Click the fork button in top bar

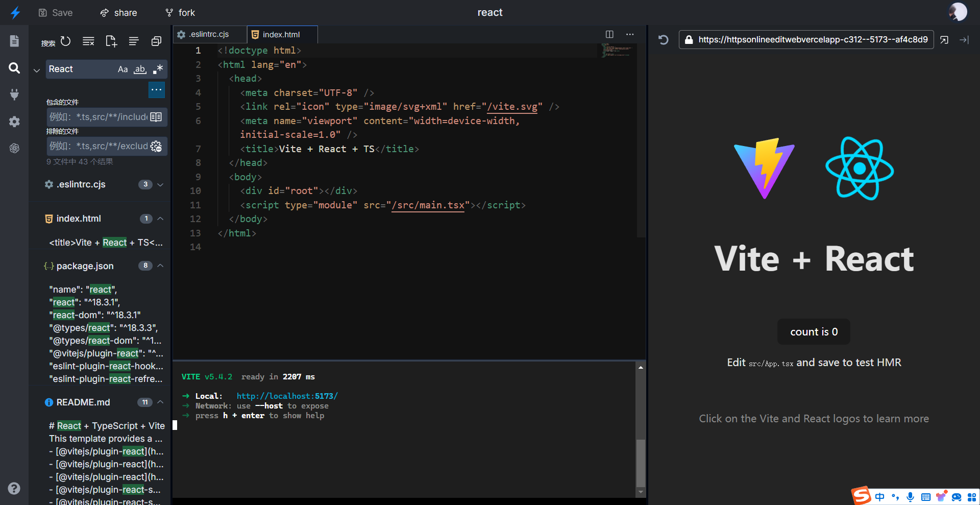click(180, 13)
